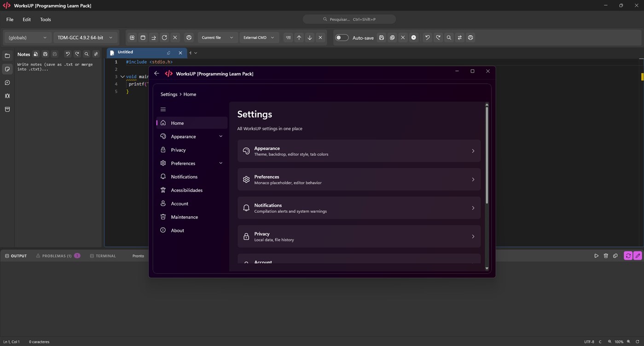
Task: Go back with the Settings window arrow
Action: click(x=157, y=74)
